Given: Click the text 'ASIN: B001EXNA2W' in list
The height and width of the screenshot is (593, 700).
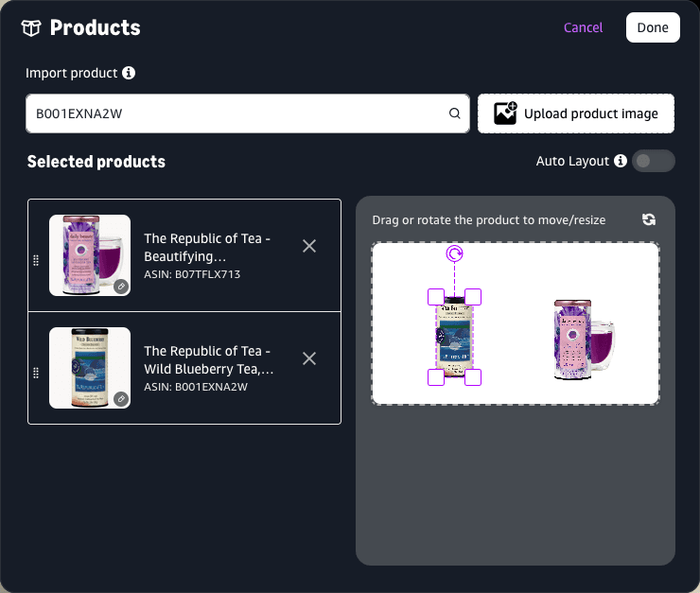Looking at the screenshot, I should (x=196, y=387).
